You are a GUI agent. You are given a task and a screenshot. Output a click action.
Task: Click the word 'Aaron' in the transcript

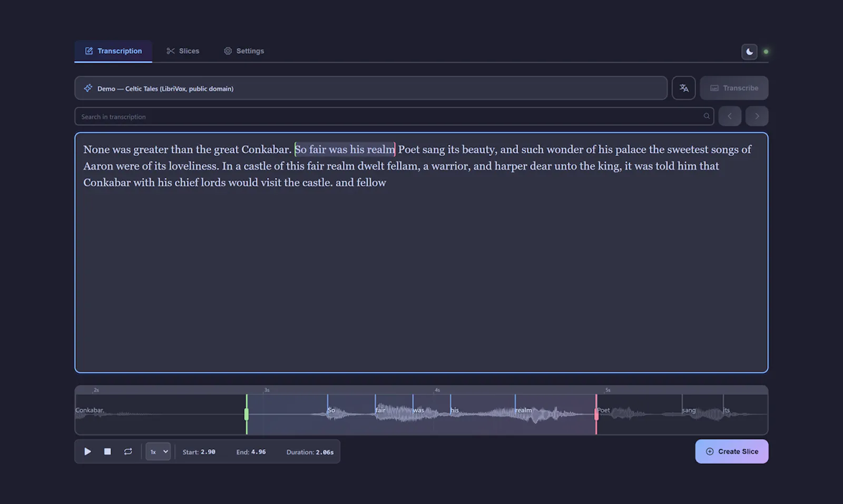(98, 166)
